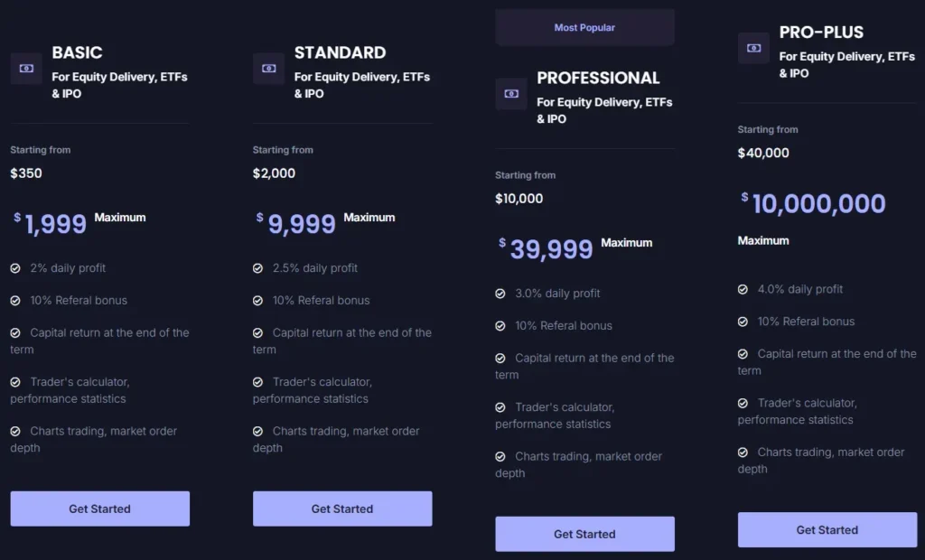Click the checkmark beside 2% daily profit
Image resolution: width=925 pixels, height=560 pixels.
pos(15,268)
